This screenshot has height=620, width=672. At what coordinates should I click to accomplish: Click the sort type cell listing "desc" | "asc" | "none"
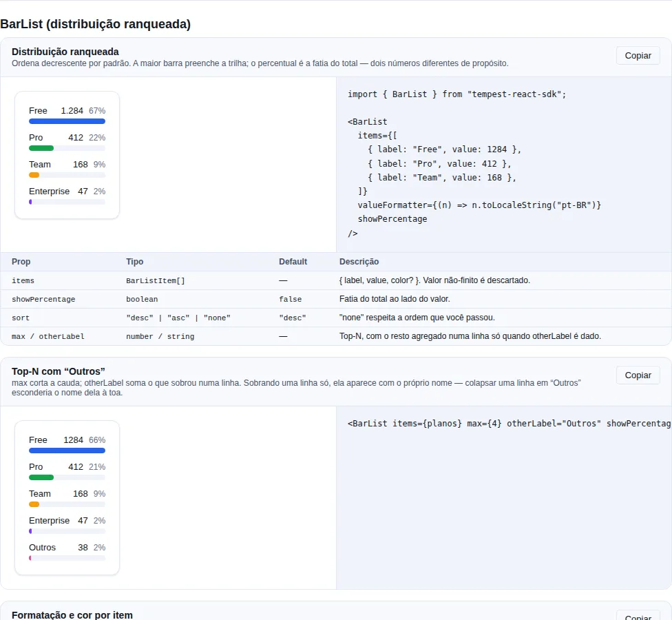[178, 318]
